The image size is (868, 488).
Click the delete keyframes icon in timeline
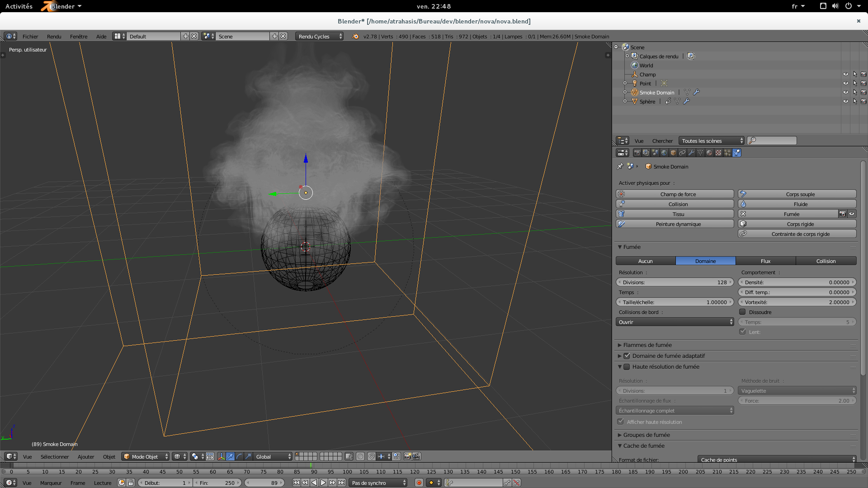(x=516, y=483)
